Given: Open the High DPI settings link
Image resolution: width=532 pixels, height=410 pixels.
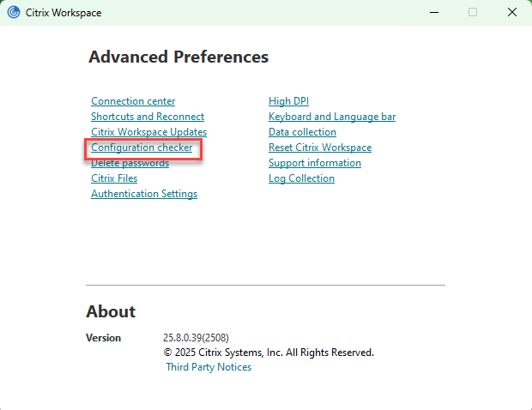Looking at the screenshot, I should (288, 101).
